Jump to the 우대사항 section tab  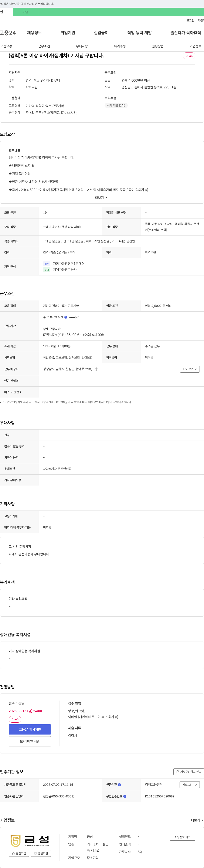pos(82,46)
